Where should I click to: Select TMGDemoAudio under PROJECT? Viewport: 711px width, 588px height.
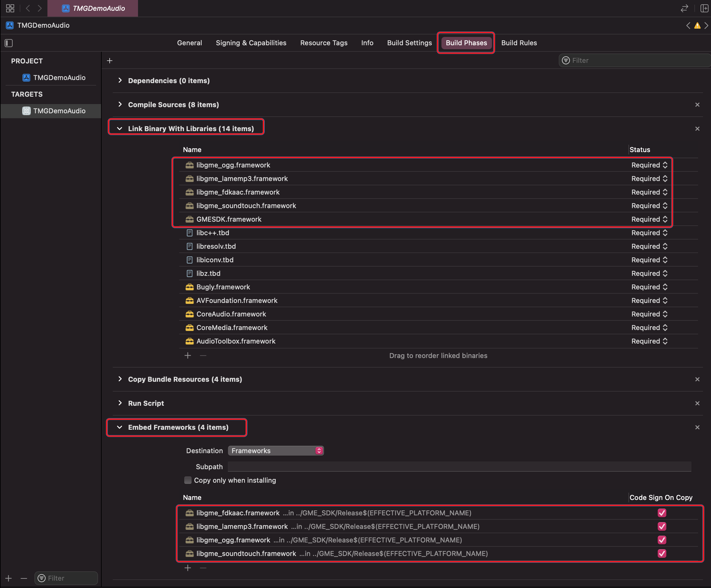59,78
